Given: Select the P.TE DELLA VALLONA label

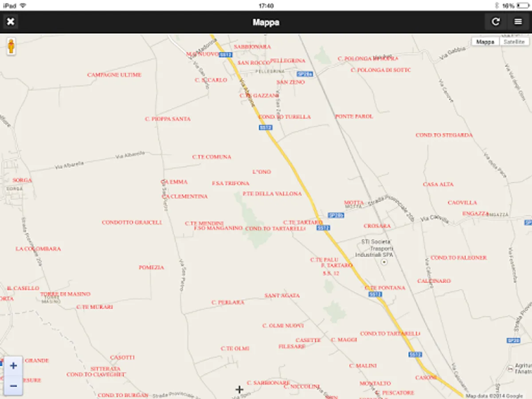Looking at the screenshot, I should pyautogui.click(x=272, y=194).
